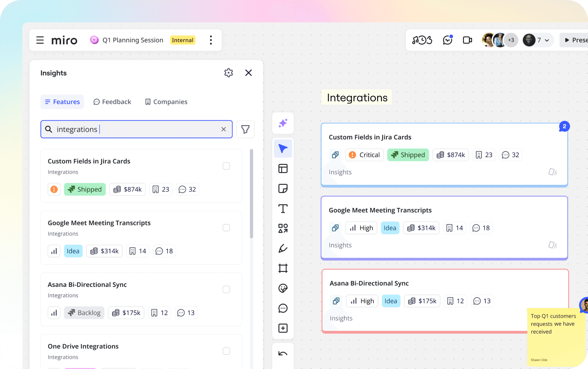Viewport: 588px width, 369px height.
Task: Click the Shipped status on Jira list card
Action: pos(85,189)
